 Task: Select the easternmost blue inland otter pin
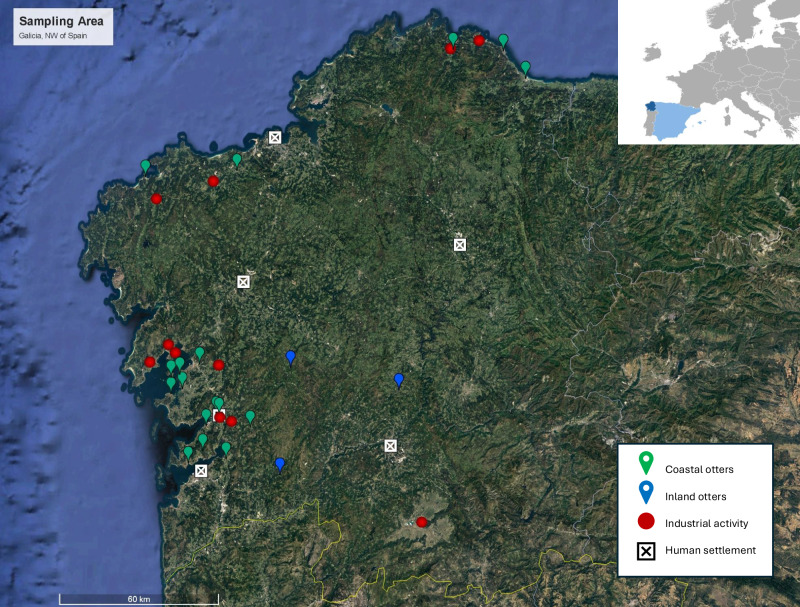(399, 379)
